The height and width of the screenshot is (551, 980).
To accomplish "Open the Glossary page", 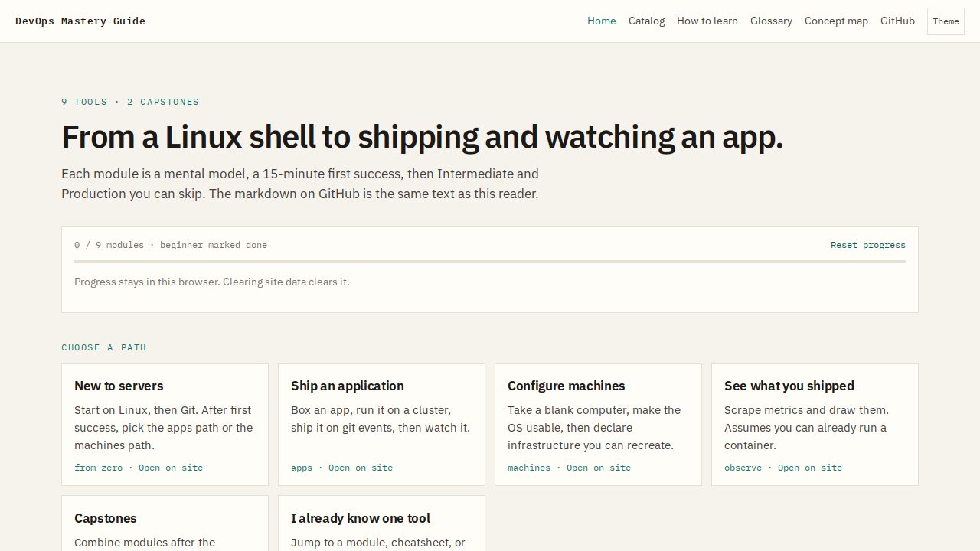I will pyautogui.click(x=771, y=21).
